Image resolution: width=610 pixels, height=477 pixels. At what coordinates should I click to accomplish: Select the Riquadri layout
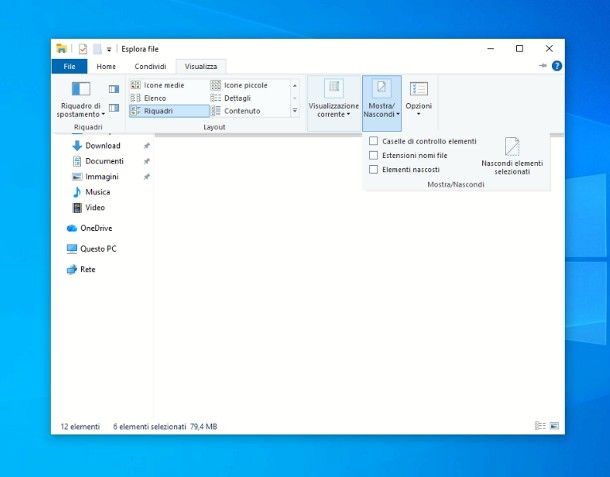point(169,111)
